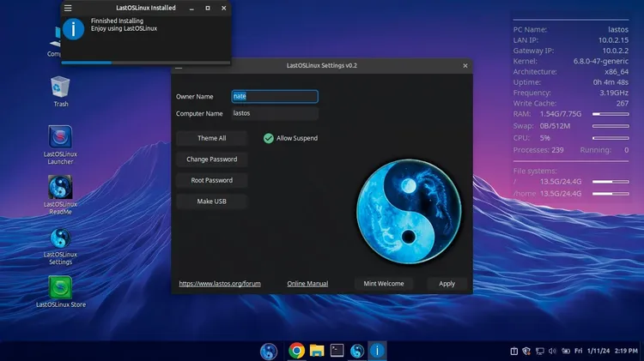Launch Google Chrome from the taskbar
Viewport: 644px width, 361px height.
pyautogui.click(x=296, y=351)
